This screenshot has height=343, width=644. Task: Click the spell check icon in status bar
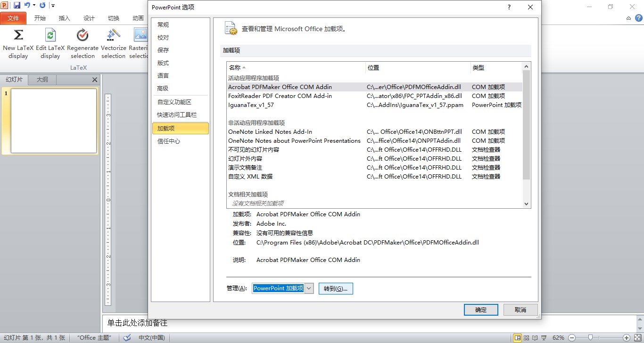point(126,337)
